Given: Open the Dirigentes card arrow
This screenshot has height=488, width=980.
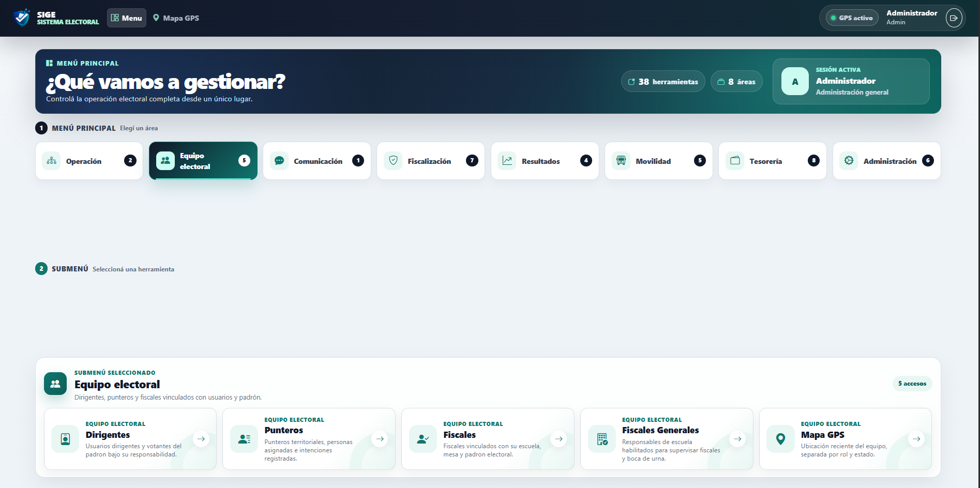Looking at the screenshot, I should 201,439.
